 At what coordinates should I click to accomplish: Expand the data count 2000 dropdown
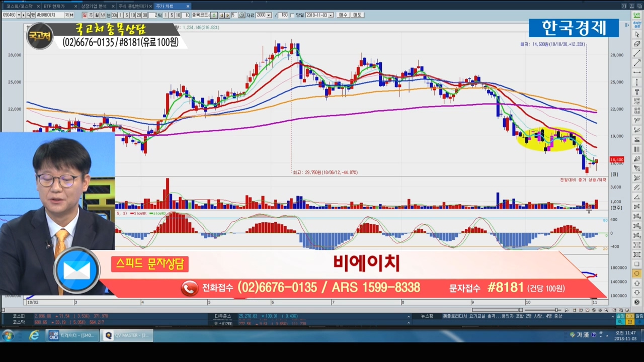click(269, 15)
